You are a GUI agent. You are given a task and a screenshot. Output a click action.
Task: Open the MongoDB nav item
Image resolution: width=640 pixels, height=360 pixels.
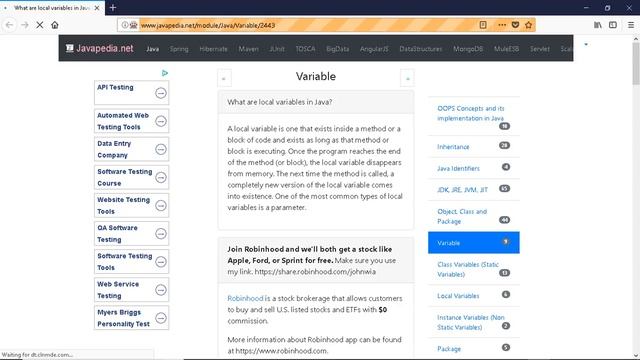[468, 49]
